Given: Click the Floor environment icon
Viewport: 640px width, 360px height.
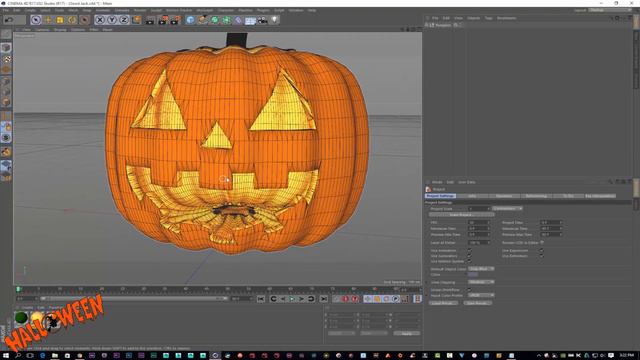Looking at the screenshot, I should [250, 20].
